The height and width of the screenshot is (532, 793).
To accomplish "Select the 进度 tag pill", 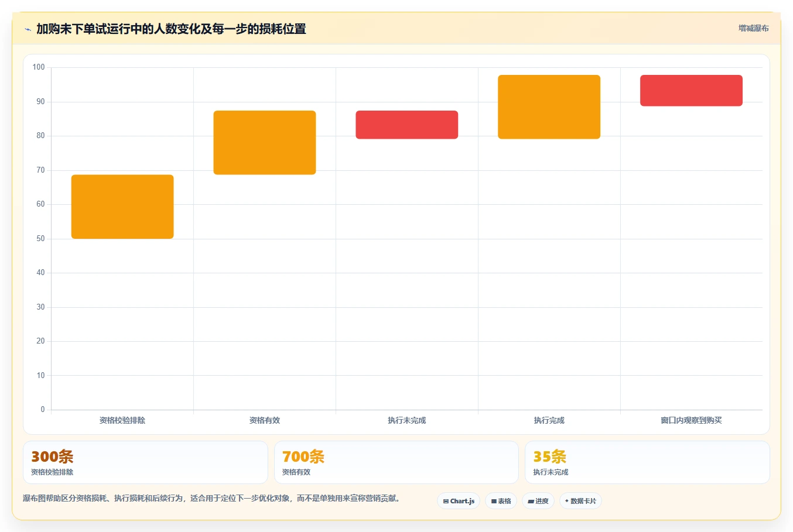I will click(538, 501).
